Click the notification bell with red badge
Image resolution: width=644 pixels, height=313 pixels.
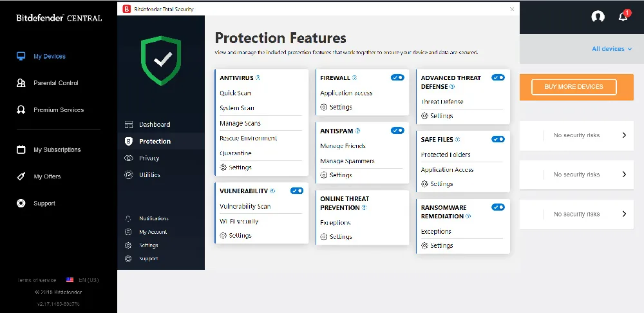(623, 16)
